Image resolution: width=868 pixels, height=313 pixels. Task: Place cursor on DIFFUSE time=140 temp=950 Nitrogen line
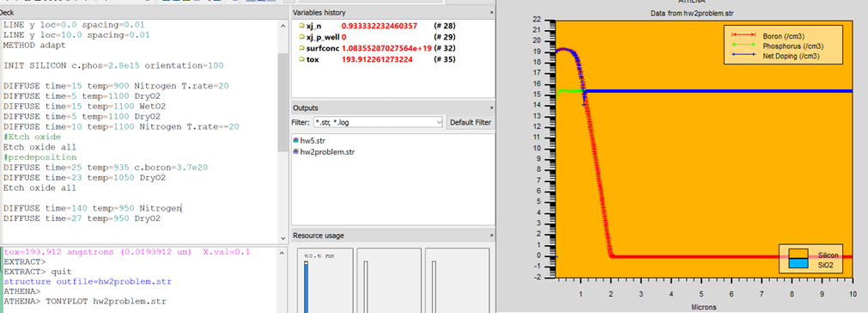92,208
